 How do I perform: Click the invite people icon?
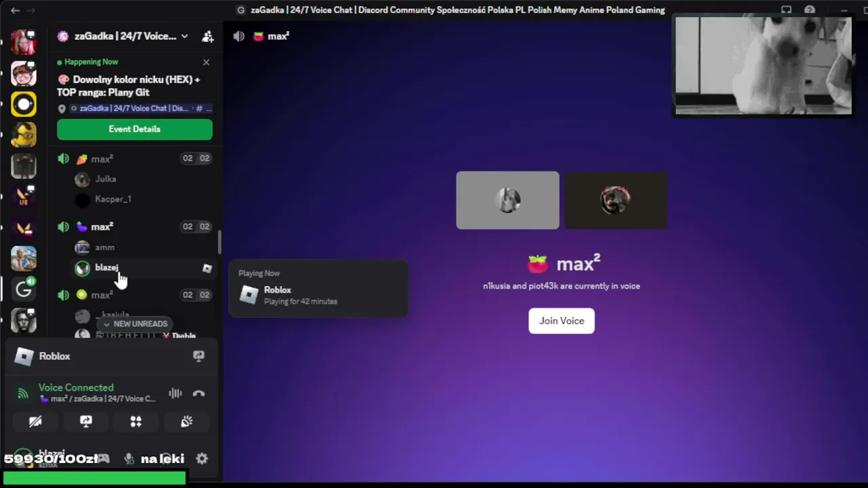[208, 36]
